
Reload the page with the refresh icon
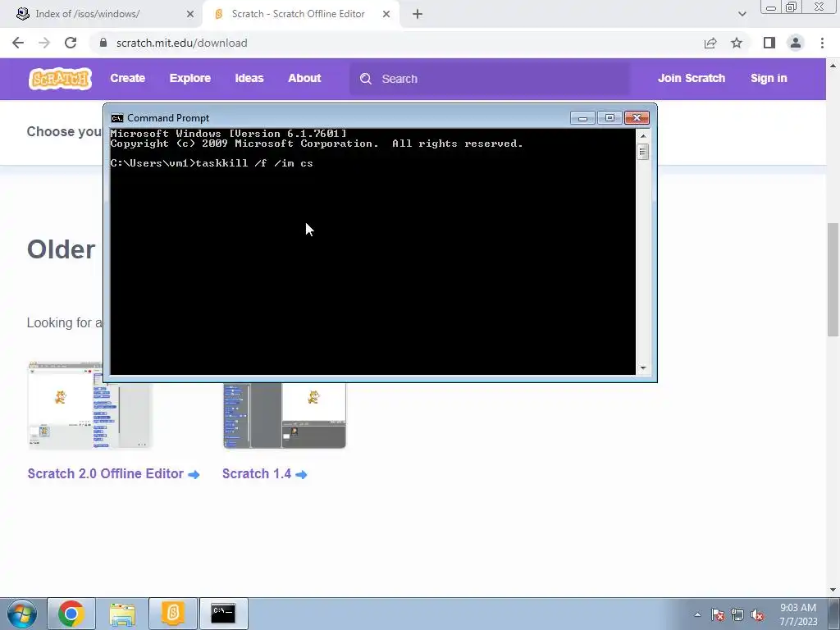tap(71, 43)
